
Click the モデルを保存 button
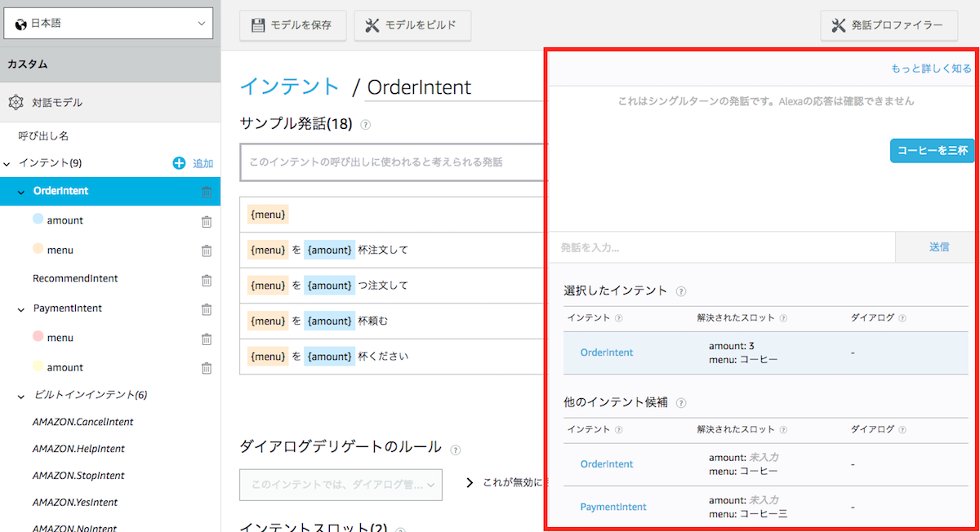pos(292,25)
